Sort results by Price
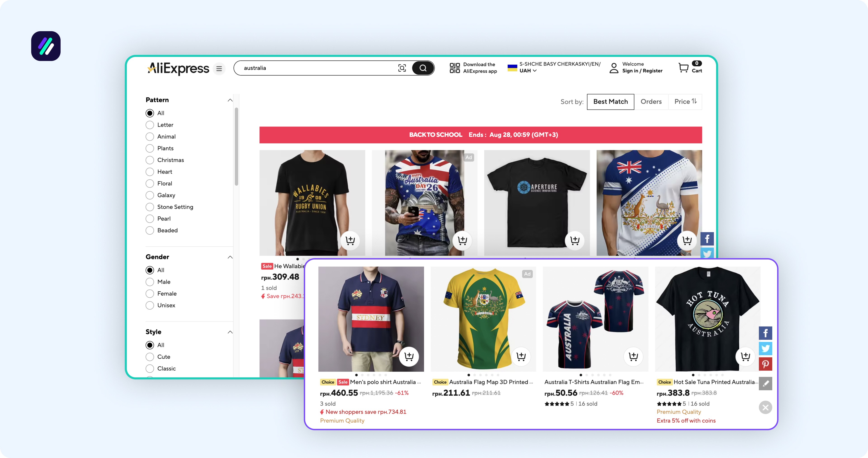The height and width of the screenshot is (458, 868). (x=685, y=102)
